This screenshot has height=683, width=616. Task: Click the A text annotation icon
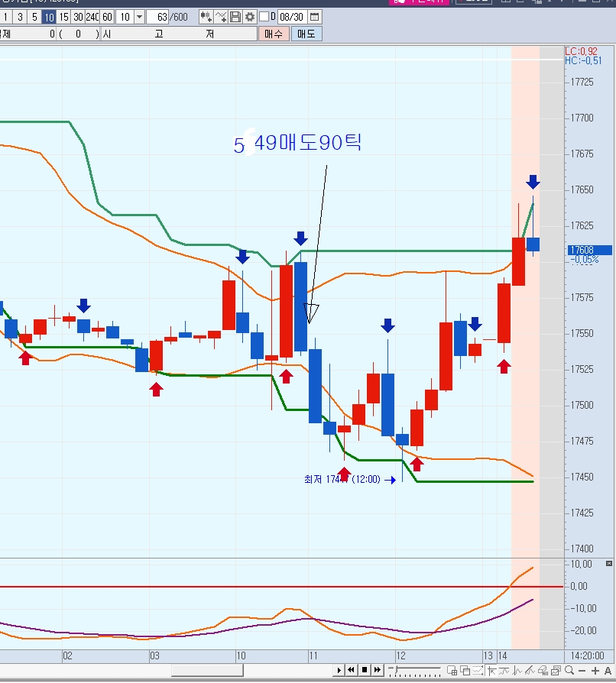coord(608,671)
